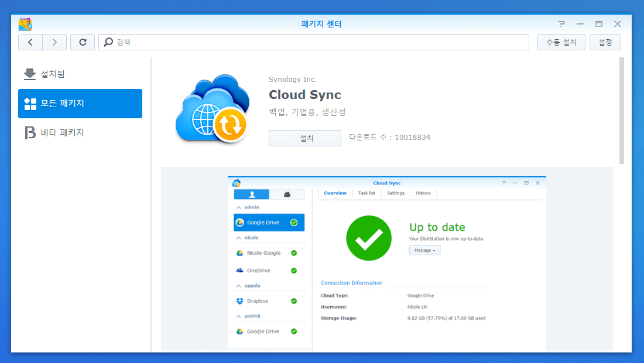Image resolution: width=644 pixels, height=363 pixels.
Task: Select patrick's Google Drive entry
Action: point(269,331)
